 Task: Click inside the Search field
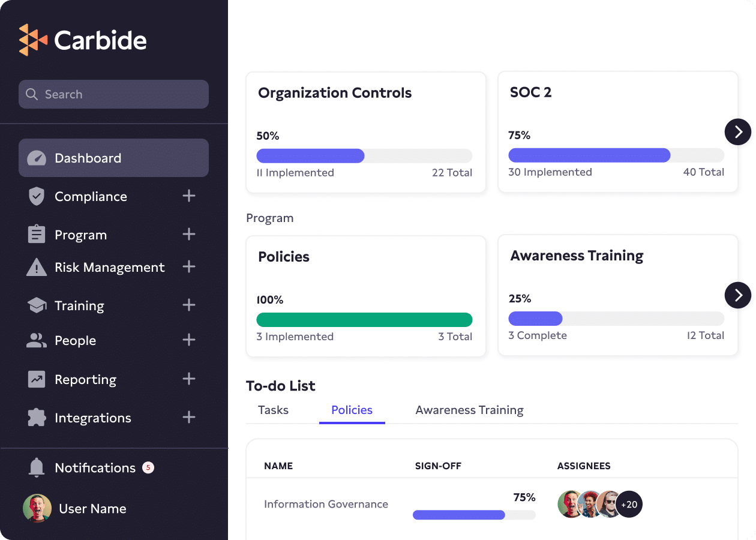[113, 94]
